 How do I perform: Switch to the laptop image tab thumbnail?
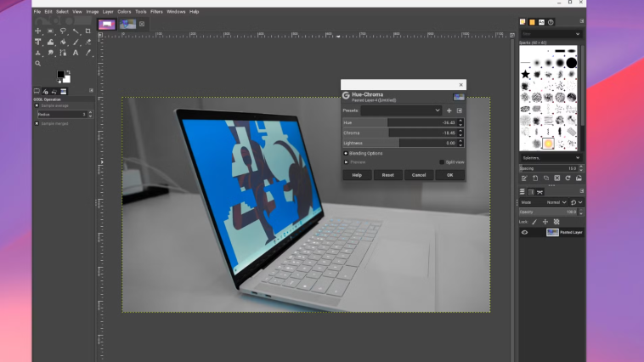click(127, 25)
